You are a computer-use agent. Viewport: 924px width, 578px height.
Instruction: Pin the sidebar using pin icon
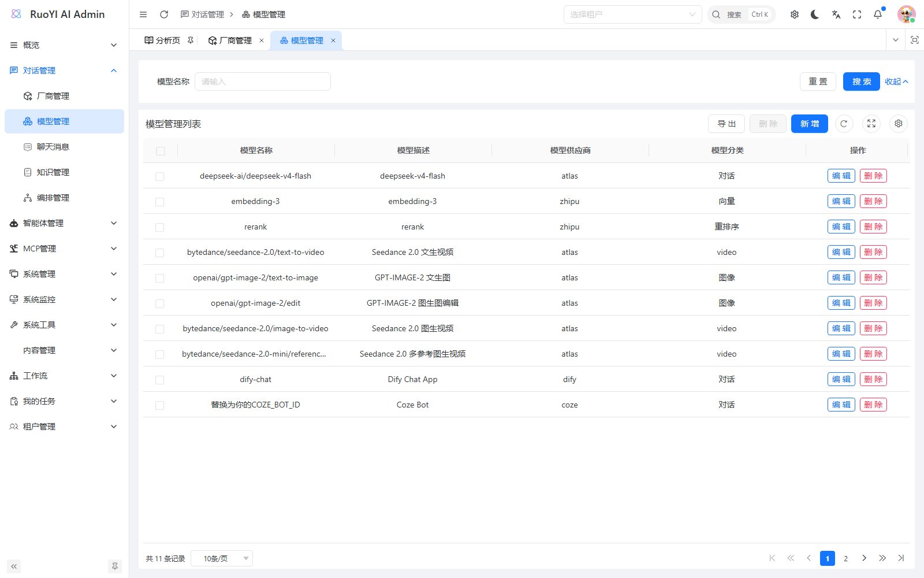[x=115, y=566]
